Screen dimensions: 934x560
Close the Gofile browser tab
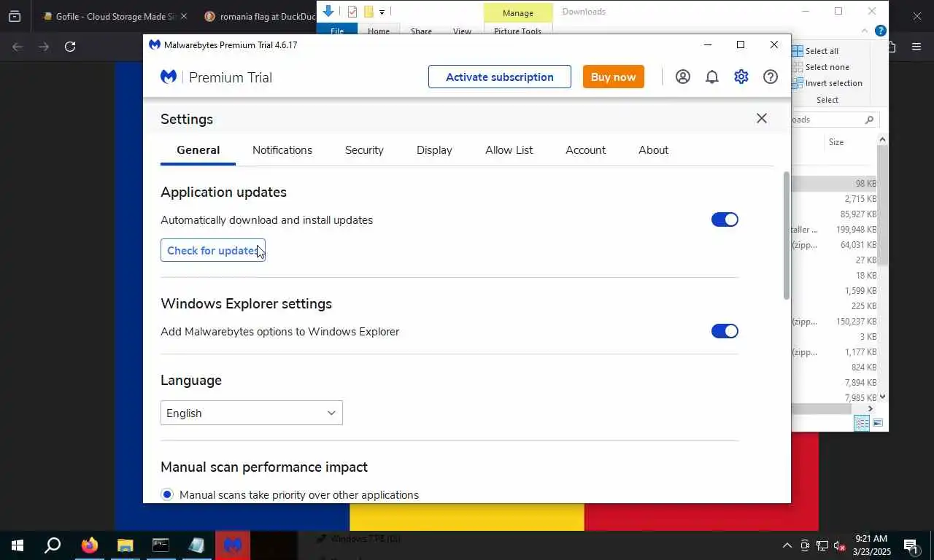click(183, 16)
